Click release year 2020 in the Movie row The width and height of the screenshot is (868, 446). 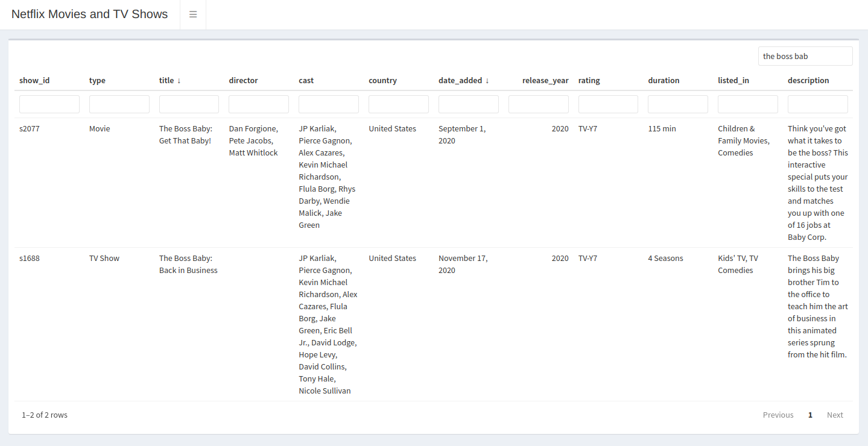(x=560, y=128)
